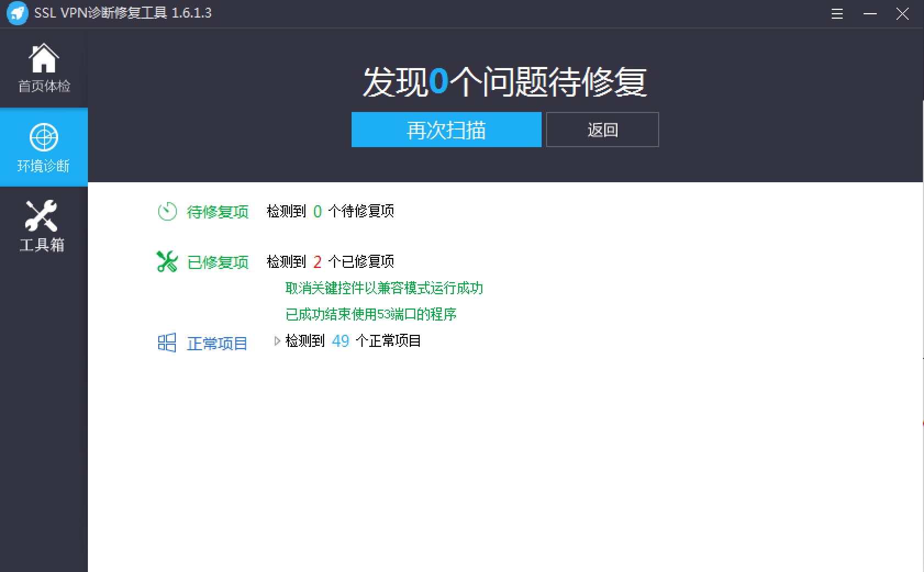Expand the 49 个正常项目 list triangle
Viewport: 924px width, 572px height.
pos(277,341)
